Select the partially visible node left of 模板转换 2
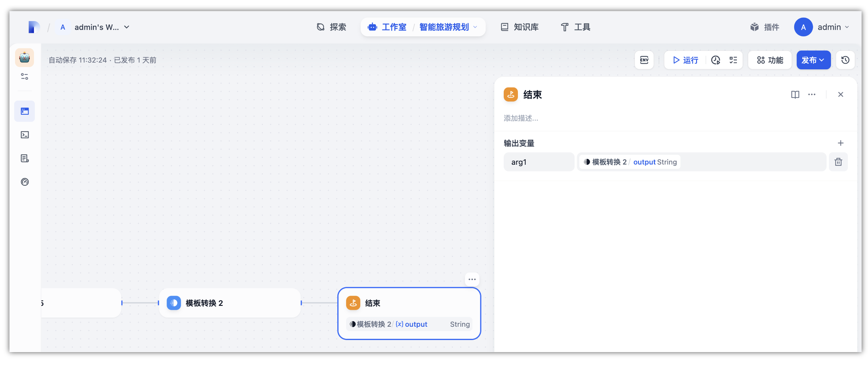 81,303
